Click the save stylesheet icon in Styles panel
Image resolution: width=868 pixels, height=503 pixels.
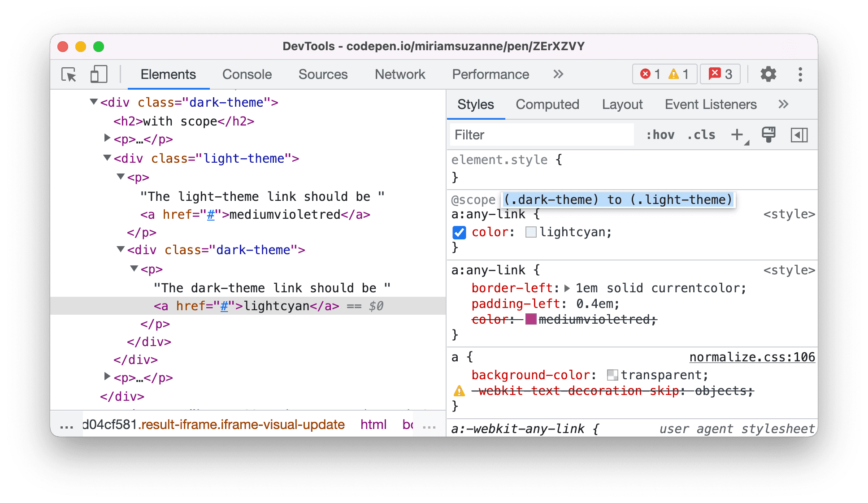769,135
